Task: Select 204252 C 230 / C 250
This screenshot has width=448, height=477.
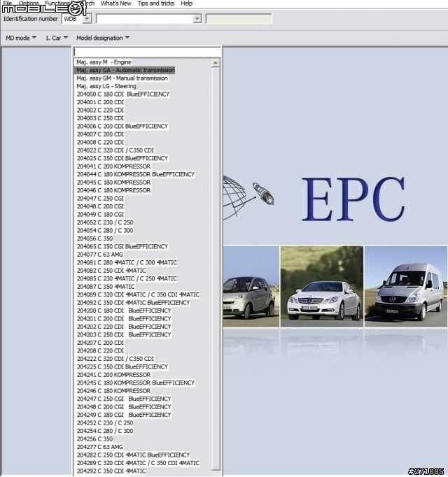Action: [105, 423]
